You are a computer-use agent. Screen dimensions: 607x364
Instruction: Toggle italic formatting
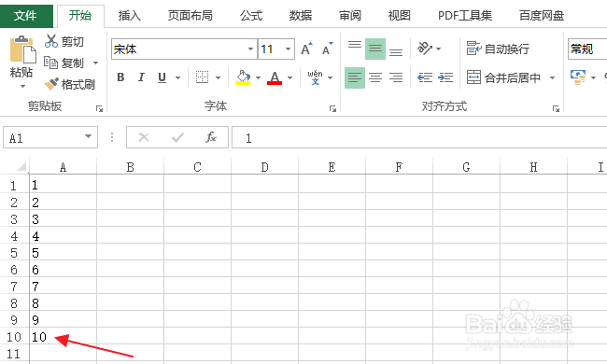(x=141, y=77)
